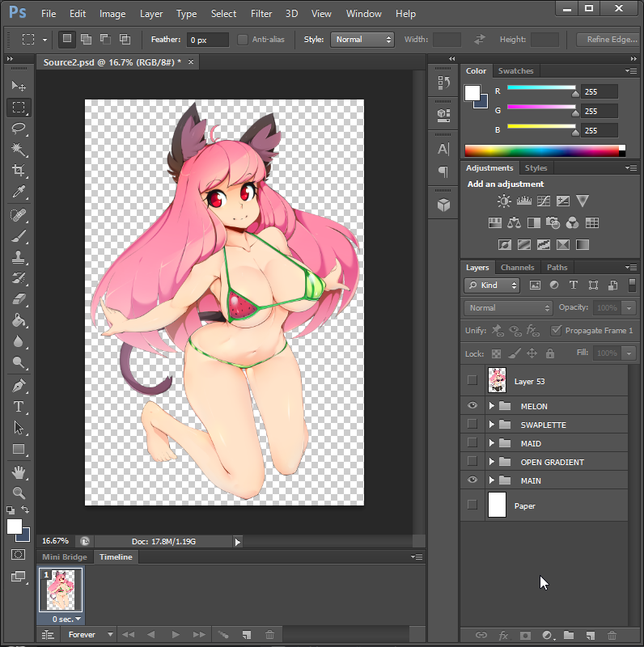Show the SWAPLETTE group
The width and height of the screenshot is (644, 647).
(472, 424)
